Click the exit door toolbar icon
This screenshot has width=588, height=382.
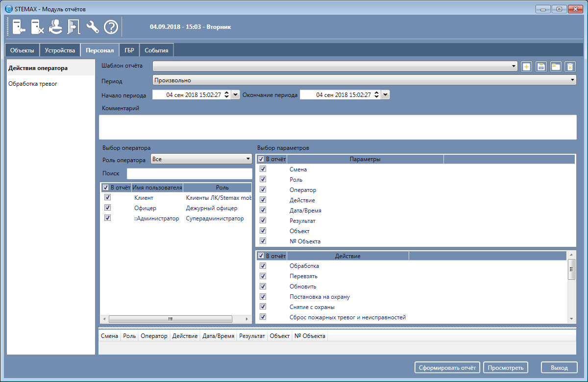point(73,27)
